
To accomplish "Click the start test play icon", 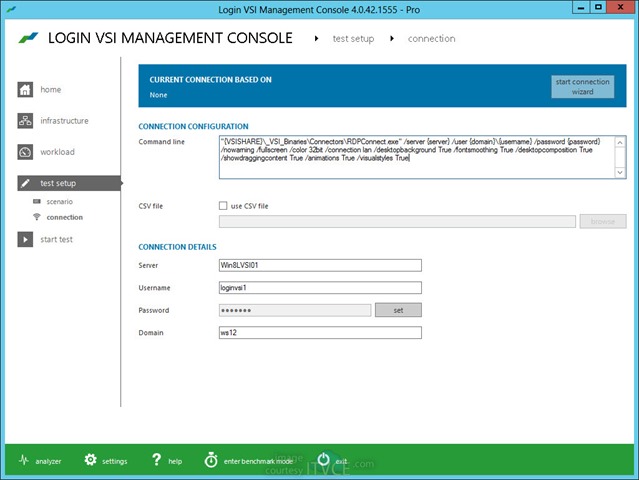I will 25,240.
